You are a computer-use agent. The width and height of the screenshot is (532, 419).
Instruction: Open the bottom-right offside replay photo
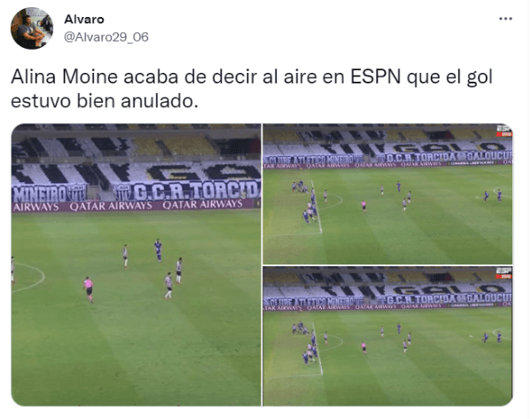[x=387, y=336]
